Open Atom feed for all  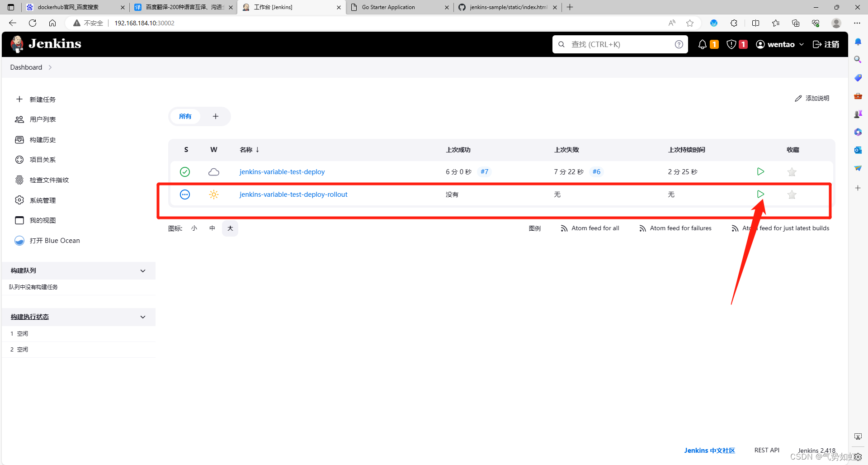[x=590, y=228]
